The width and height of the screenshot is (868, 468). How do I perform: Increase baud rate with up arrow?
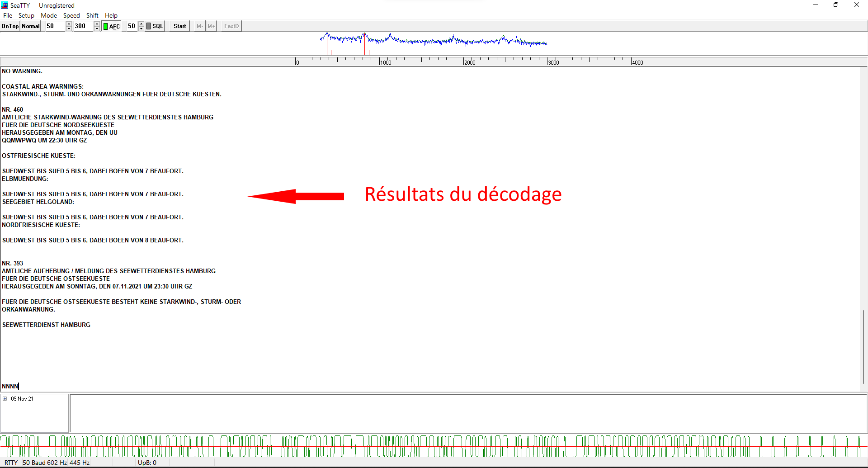click(69, 24)
